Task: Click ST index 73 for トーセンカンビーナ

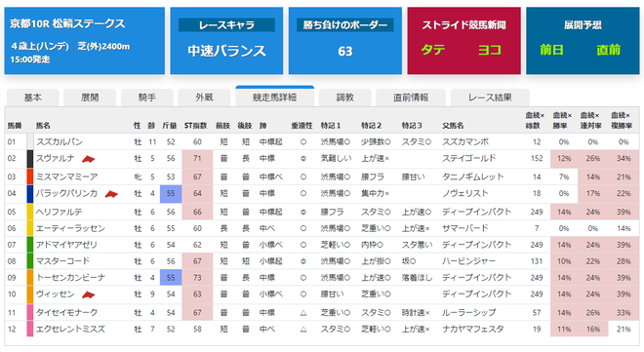Action: 197,278
